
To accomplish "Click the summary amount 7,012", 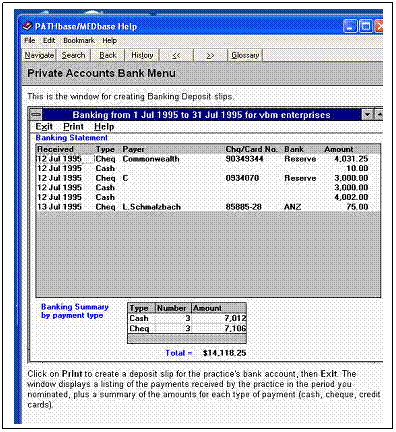I will 235,318.
